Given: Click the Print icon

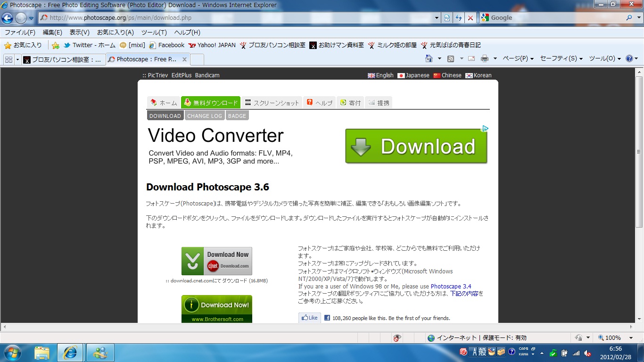Looking at the screenshot, I should [x=484, y=59].
